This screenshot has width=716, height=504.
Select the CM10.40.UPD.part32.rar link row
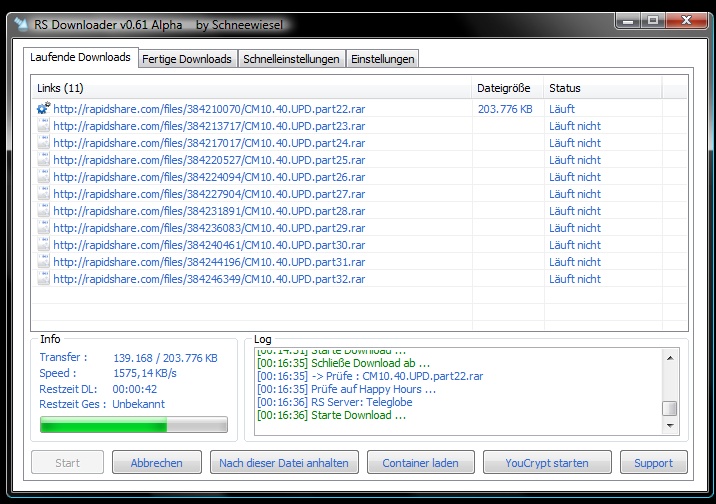pos(359,278)
